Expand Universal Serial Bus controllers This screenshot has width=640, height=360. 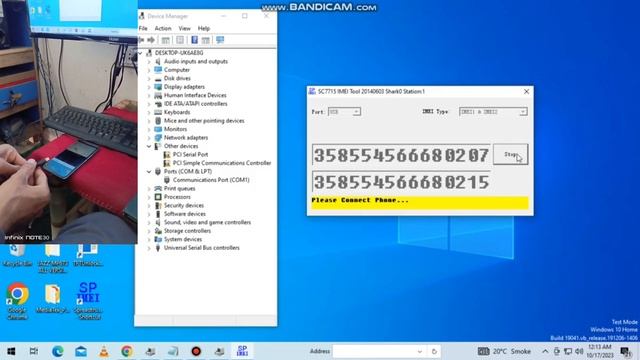tap(149, 248)
